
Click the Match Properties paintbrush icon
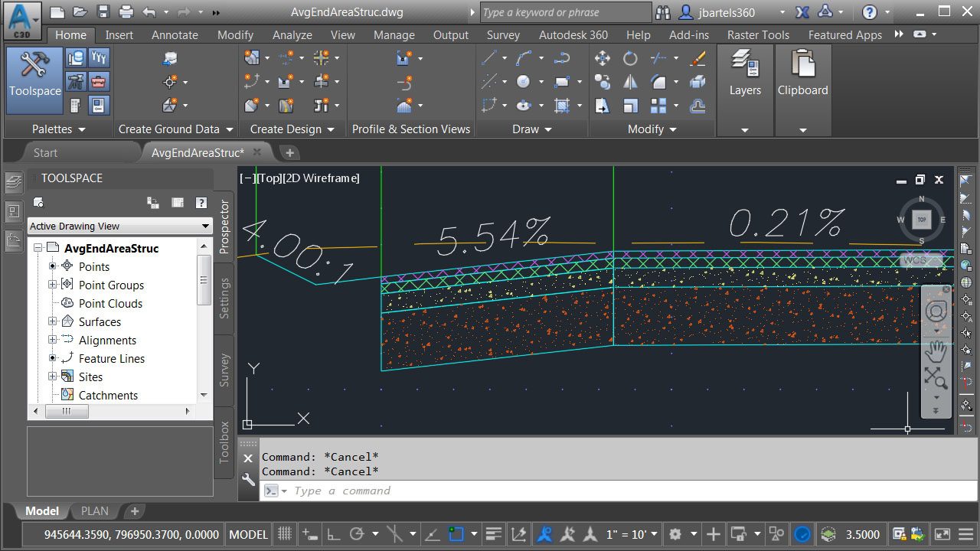(x=697, y=59)
